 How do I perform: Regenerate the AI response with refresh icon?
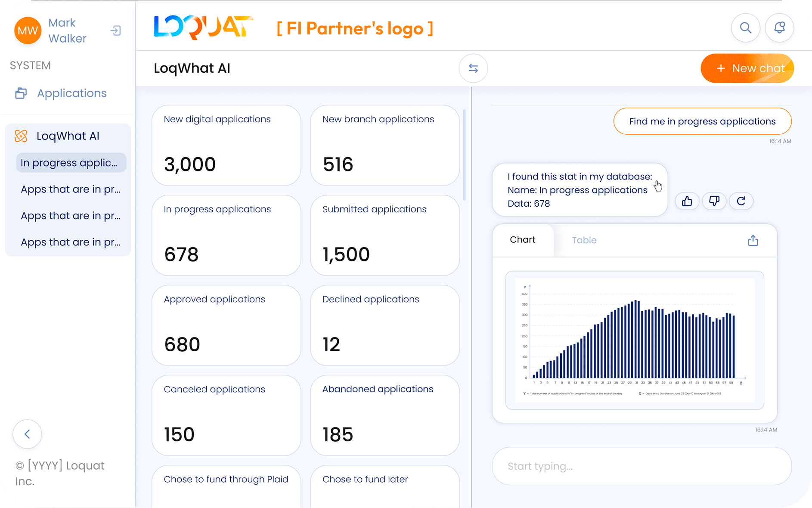coord(741,201)
